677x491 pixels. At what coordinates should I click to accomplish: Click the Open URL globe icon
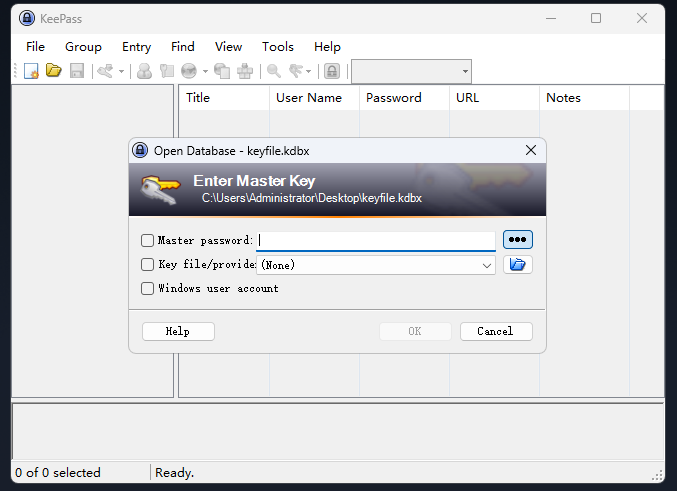click(189, 71)
